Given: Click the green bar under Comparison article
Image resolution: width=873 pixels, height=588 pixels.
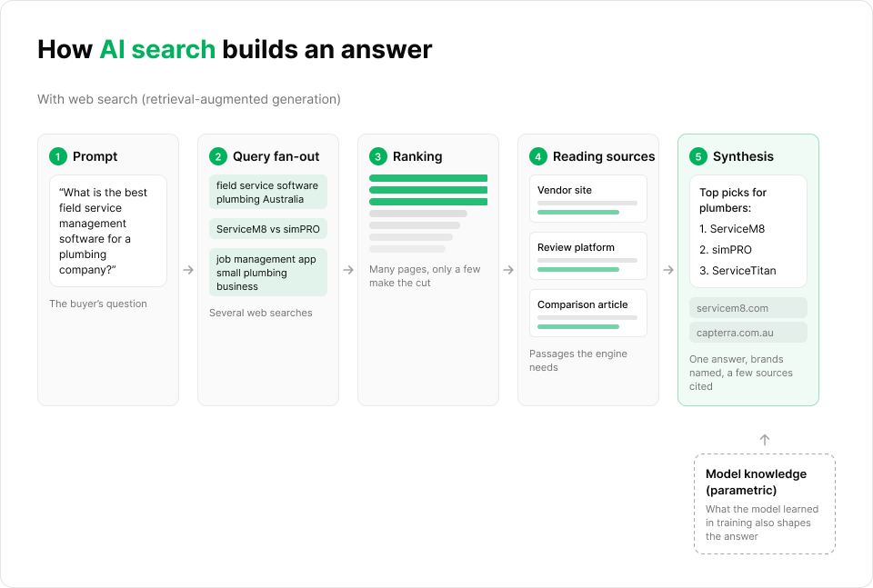Looking at the screenshot, I should tap(578, 326).
